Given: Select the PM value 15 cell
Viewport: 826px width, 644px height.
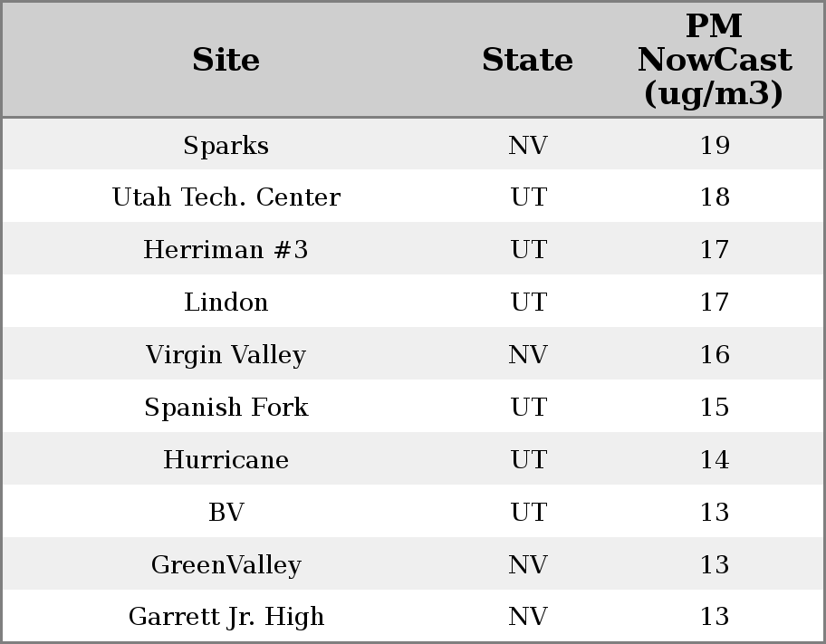Looking at the screenshot, I should tap(714, 408).
